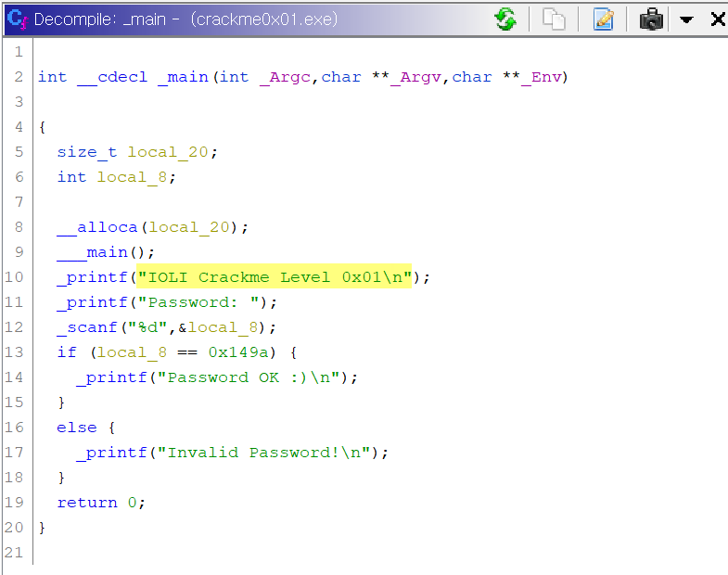The image size is (728, 575).
Task: Select the constant 0x149a
Action: pos(238,352)
